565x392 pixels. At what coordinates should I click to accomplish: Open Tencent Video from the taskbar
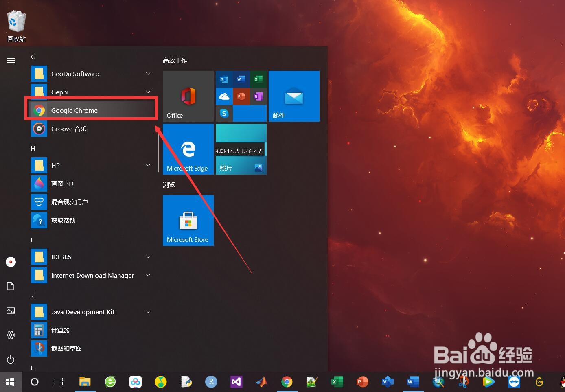pos(488,382)
